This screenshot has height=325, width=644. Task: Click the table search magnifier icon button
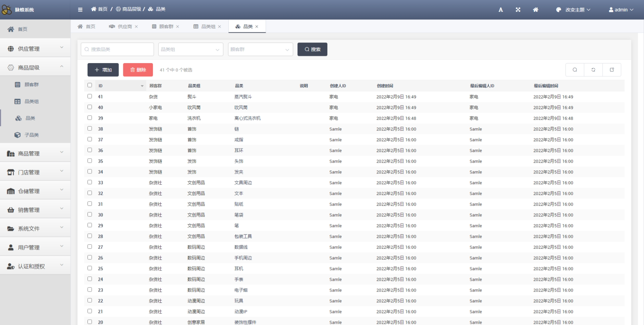(x=575, y=70)
